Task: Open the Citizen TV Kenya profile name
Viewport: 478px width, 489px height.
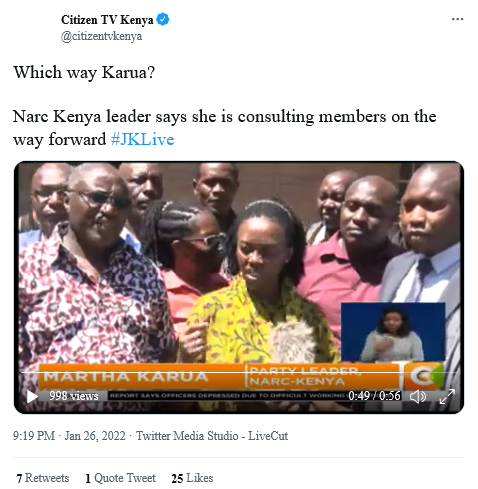Action: pyautogui.click(x=107, y=20)
